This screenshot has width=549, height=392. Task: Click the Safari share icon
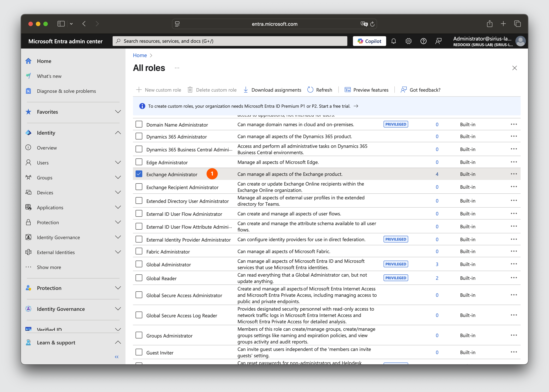tap(490, 23)
